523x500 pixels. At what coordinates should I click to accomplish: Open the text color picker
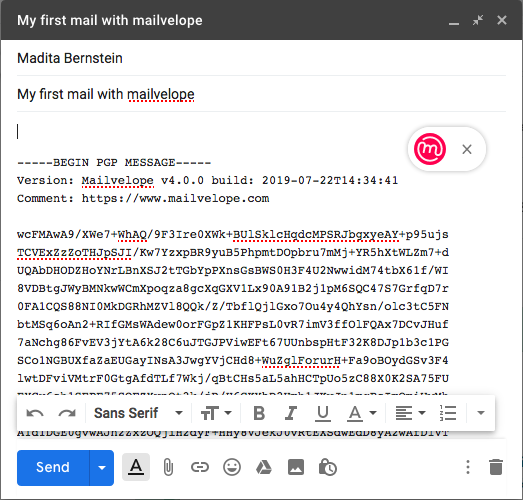click(x=362, y=413)
